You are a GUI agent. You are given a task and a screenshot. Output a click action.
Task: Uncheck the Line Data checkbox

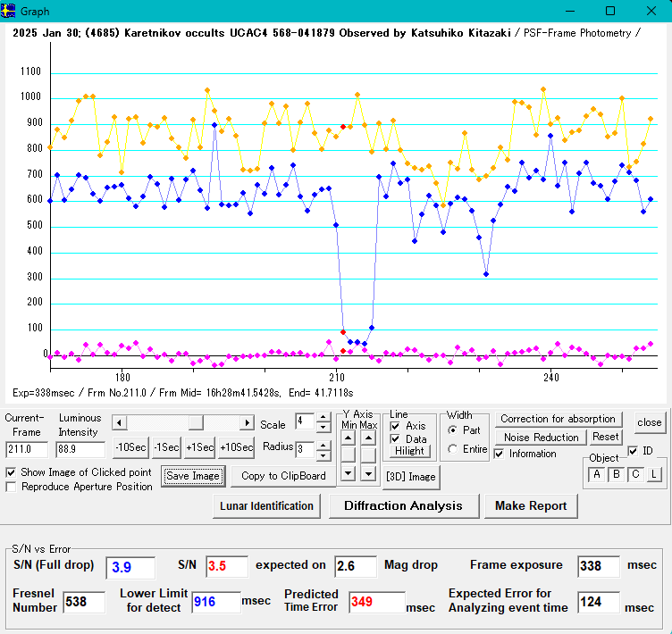(x=395, y=439)
